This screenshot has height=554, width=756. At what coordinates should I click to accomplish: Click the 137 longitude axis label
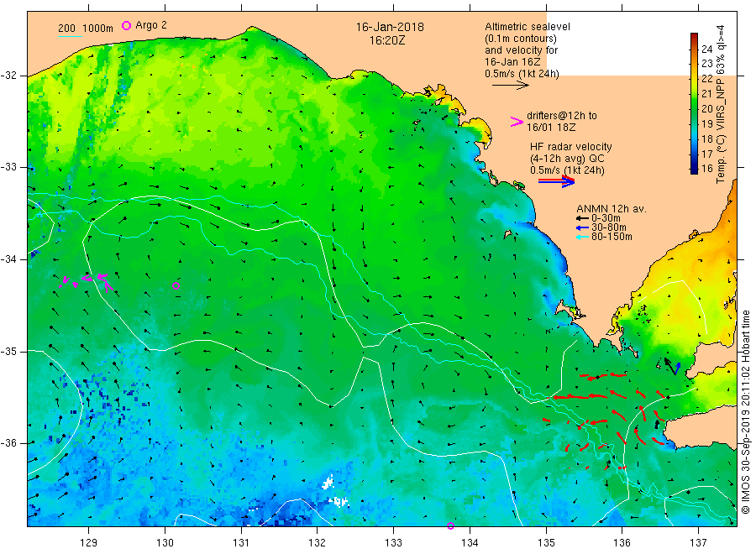pos(698,542)
